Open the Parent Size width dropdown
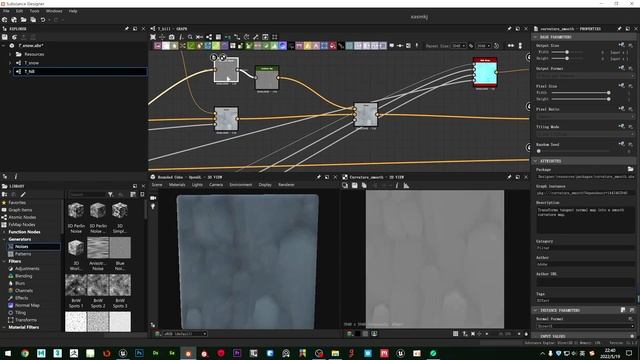640x360 pixels. click(459, 46)
